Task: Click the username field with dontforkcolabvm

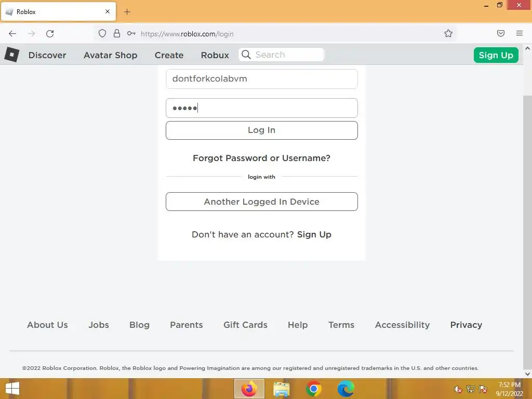Action: [x=262, y=79]
